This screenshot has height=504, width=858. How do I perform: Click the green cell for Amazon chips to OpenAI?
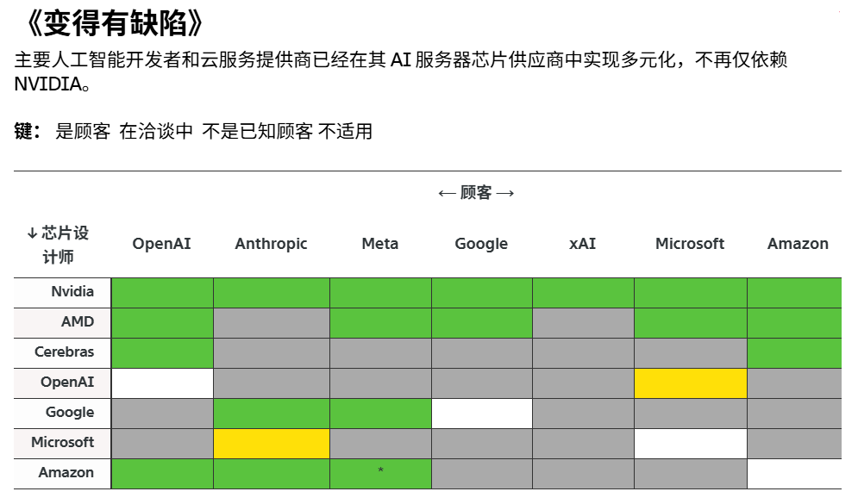162,473
